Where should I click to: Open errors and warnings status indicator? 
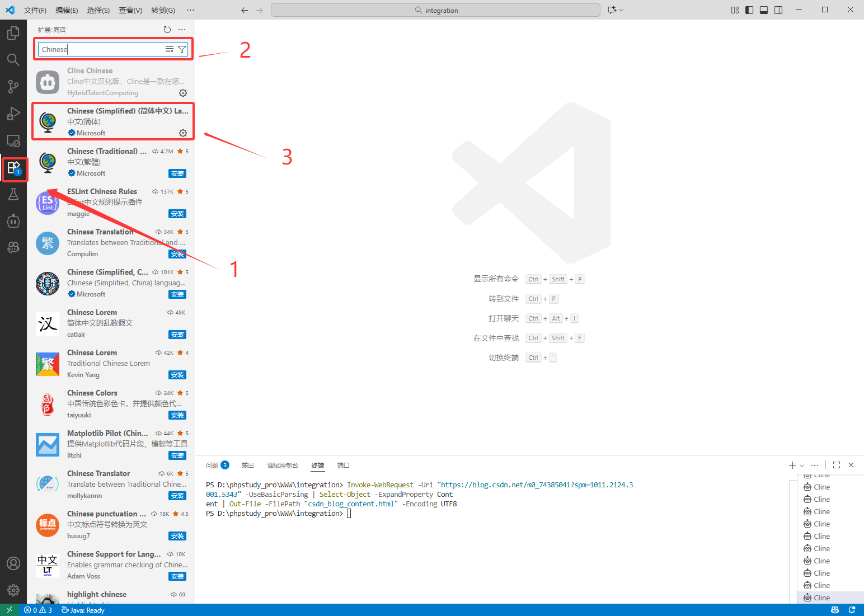38,610
